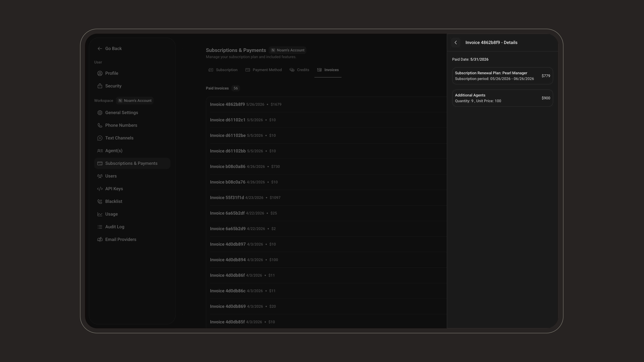Click the Subscription tab icon

pyautogui.click(x=211, y=70)
